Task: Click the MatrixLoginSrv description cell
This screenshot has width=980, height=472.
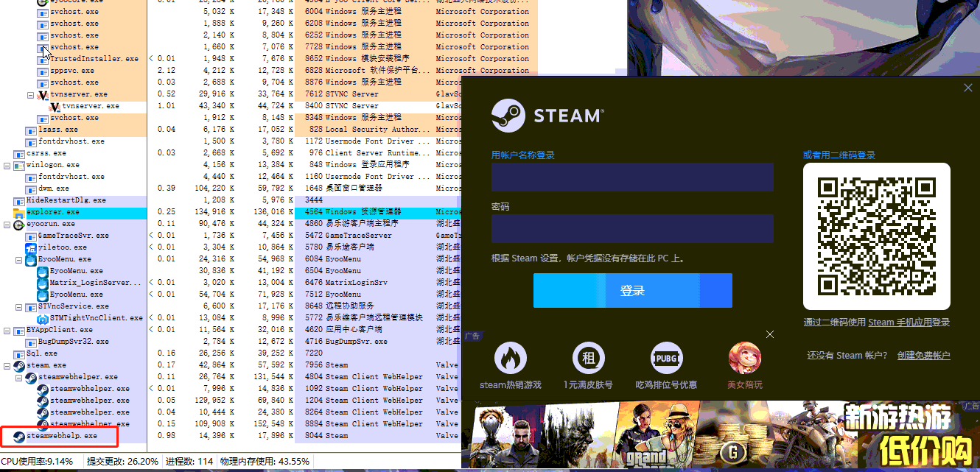Action: click(x=357, y=283)
